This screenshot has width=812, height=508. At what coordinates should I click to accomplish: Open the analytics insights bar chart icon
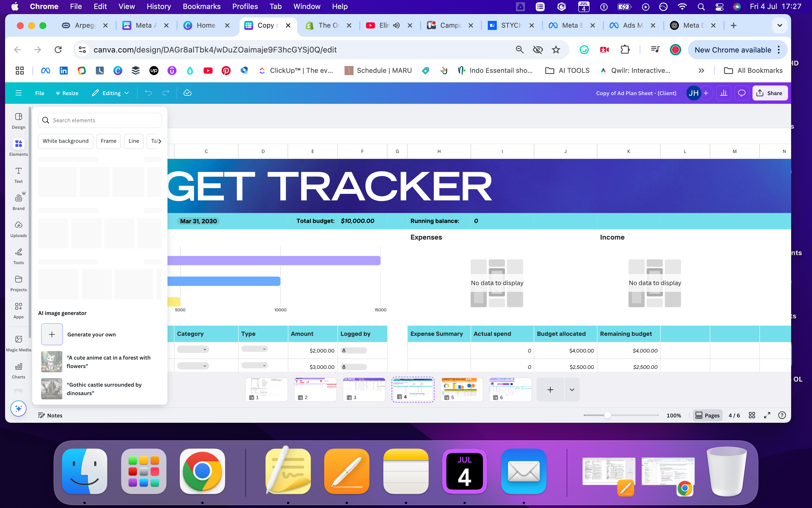click(x=724, y=93)
